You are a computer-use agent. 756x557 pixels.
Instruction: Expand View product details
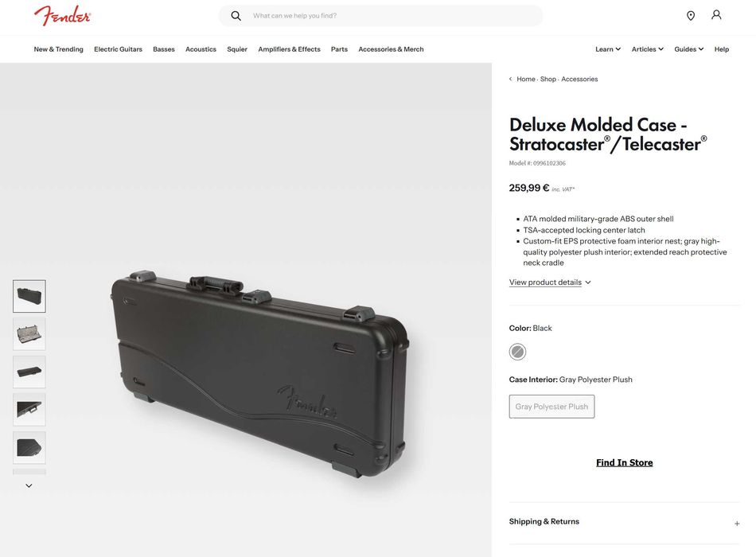[550, 282]
